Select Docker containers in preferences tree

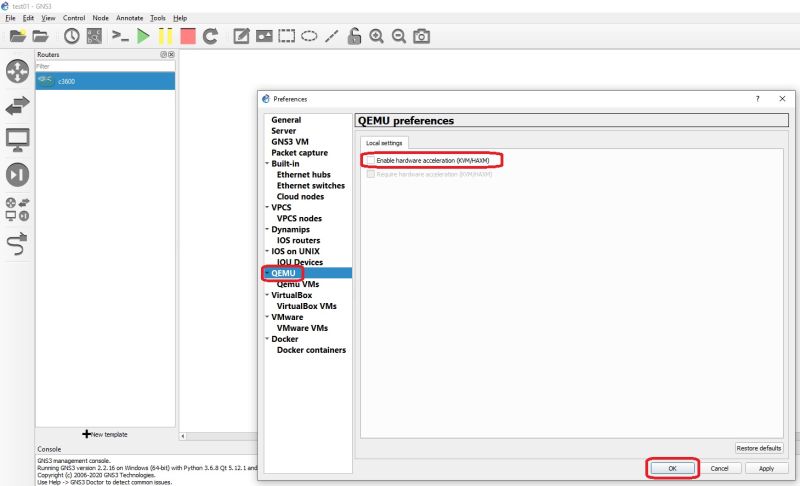click(x=311, y=350)
